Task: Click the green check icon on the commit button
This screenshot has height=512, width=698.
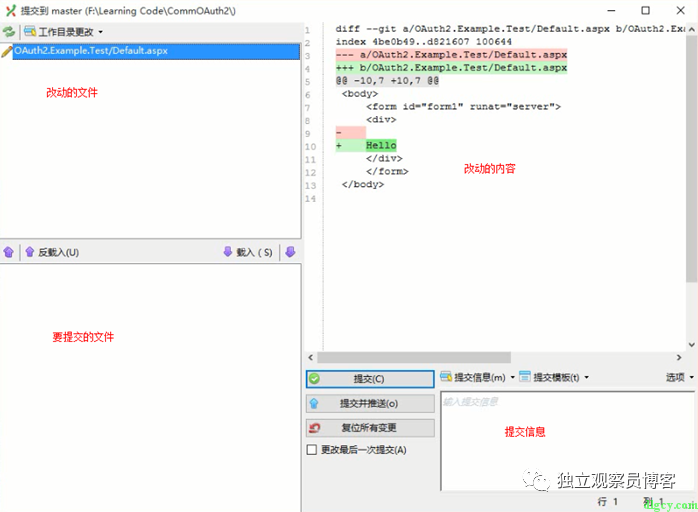Action: pyautogui.click(x=314, y=379)
